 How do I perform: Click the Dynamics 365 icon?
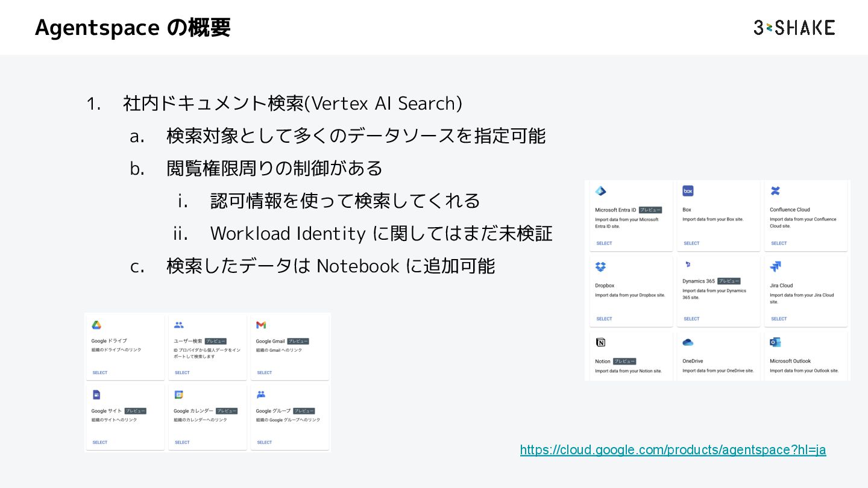688,264
